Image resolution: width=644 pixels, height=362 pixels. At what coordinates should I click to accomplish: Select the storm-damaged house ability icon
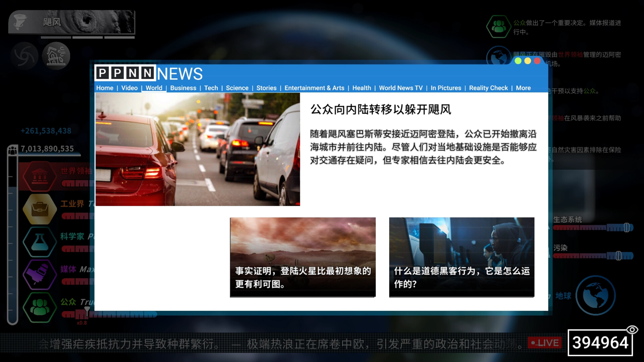[x=56, y=56]
